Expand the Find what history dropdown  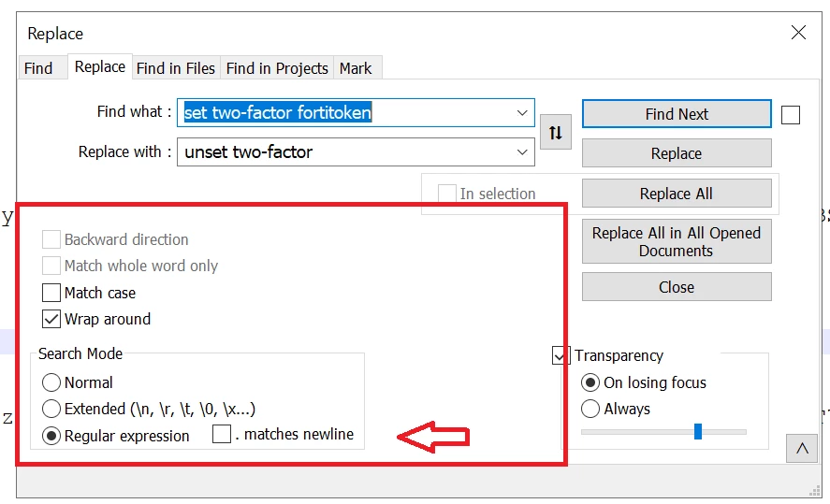(x=522, y=112)
